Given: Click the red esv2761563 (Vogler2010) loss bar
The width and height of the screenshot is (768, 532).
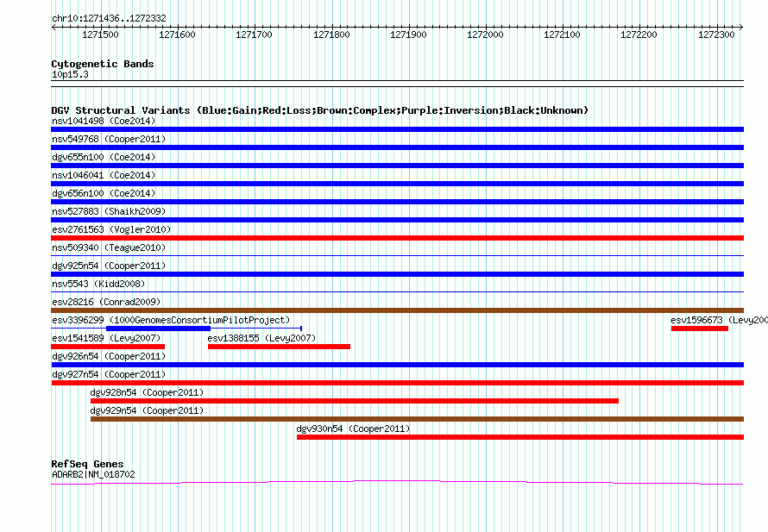Looking at the screenshot, I should [x=397, y=238].
